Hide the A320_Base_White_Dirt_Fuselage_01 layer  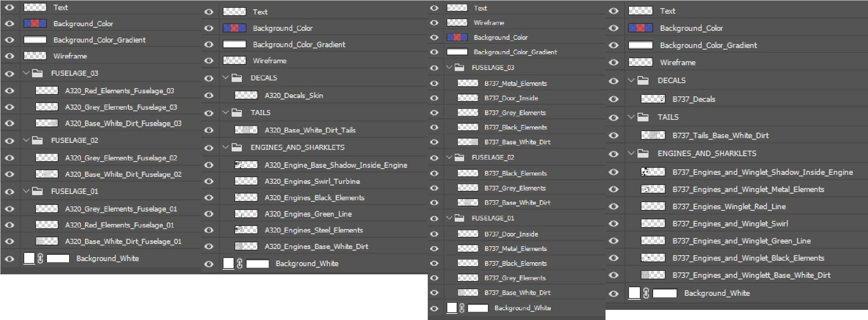9,241
